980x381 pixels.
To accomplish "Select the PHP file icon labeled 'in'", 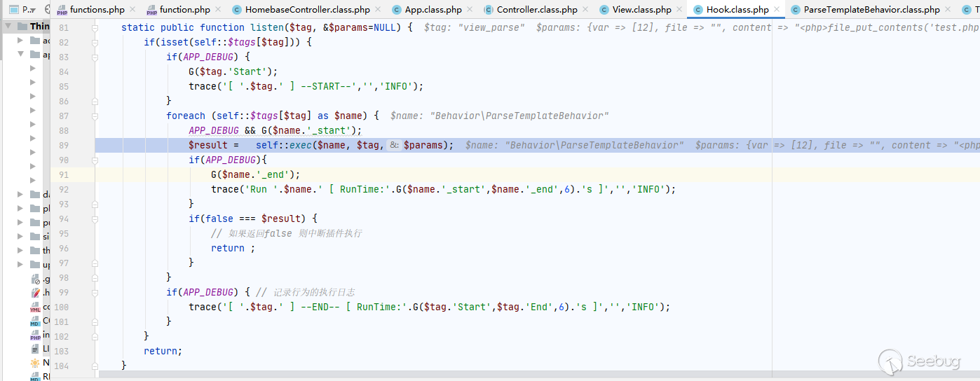I will coord(35,335).
